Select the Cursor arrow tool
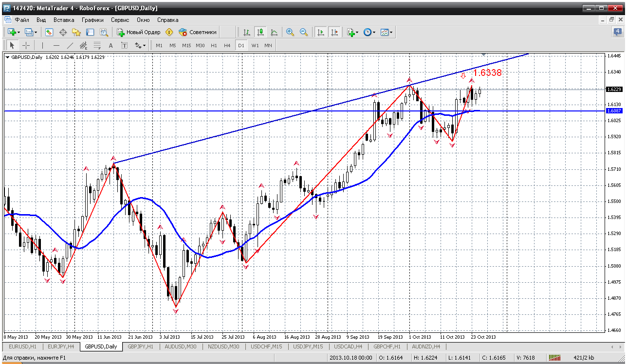Image resolution: width=627 pixels, height=364 pixels. pyautogui.click(x=12, y=45)
